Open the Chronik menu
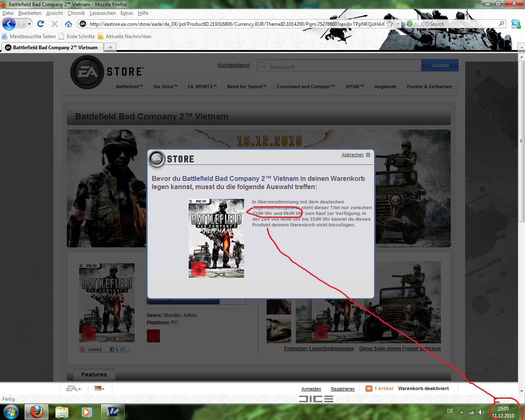 coord(76,13)
